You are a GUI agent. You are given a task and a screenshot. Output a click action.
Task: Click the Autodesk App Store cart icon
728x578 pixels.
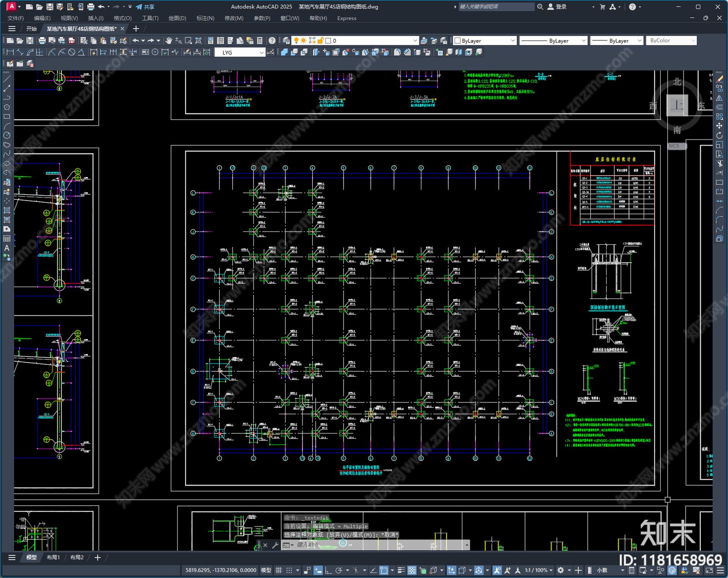click(602, 7)
